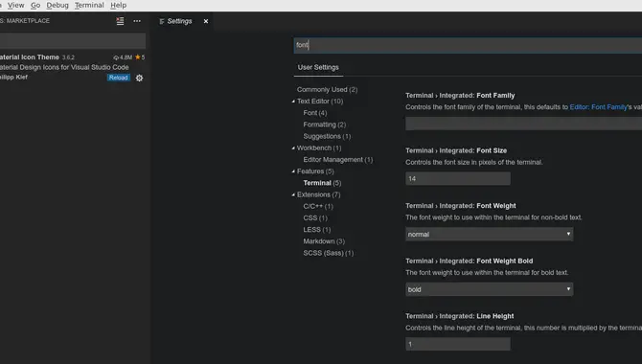The width and height of the screenshot is (642, 364).
Task: Close the Settings tab
Action: click(x=206, y=21)
